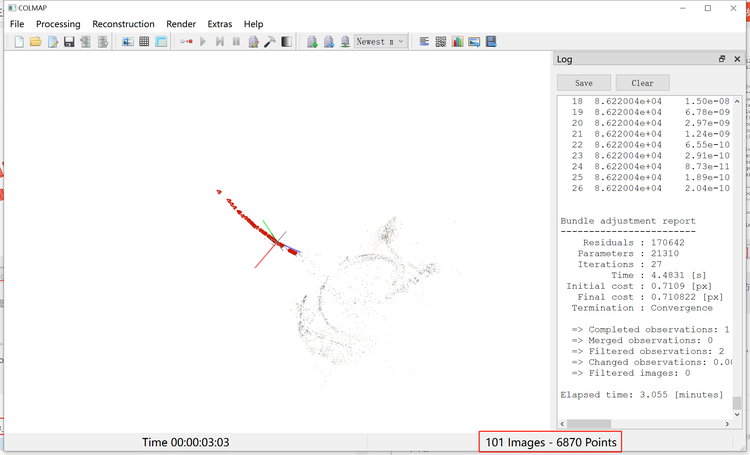Click the reset view icon
Screen dimensions: 750x455
329,42
